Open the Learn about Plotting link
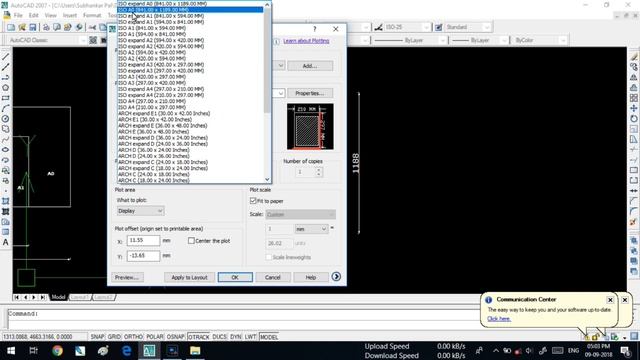Image resolution: width=640 pixels, height=360 pixels. (306, 41)
